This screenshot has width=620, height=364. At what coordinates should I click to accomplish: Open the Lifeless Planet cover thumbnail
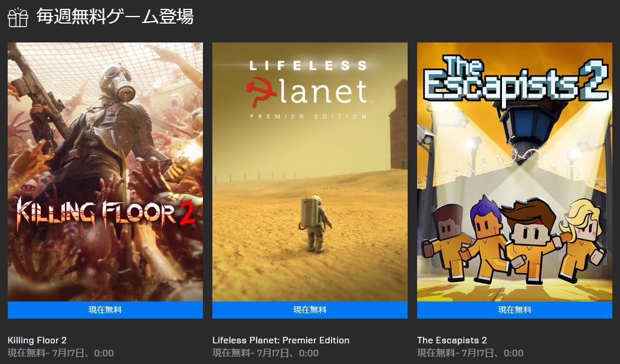pos(310,172)
